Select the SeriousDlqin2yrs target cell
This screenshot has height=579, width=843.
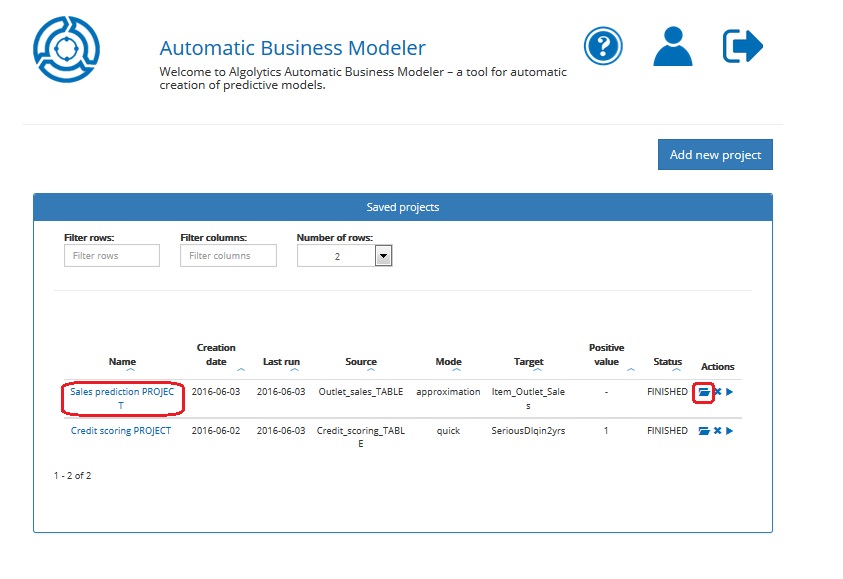[x=528, y=431]
